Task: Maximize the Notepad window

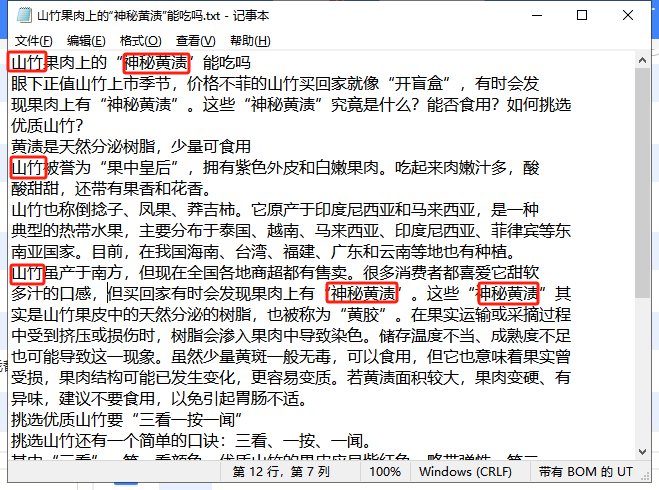Action: [x=582, y=16]
